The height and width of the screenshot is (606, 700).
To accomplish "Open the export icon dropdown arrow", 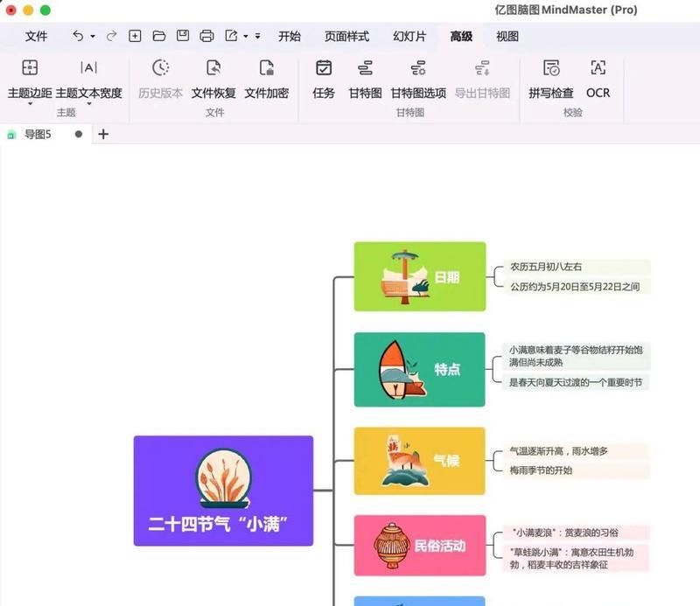I will [246, 37].
